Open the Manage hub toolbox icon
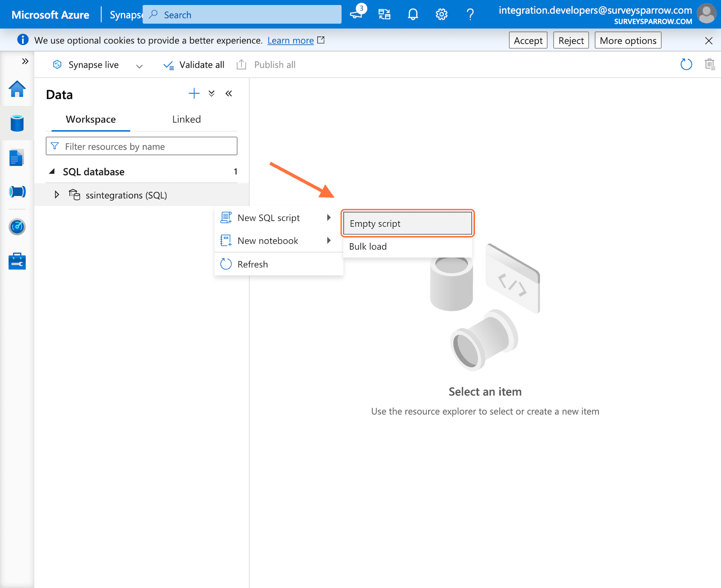Screen dimensions: 721x588 17,261
